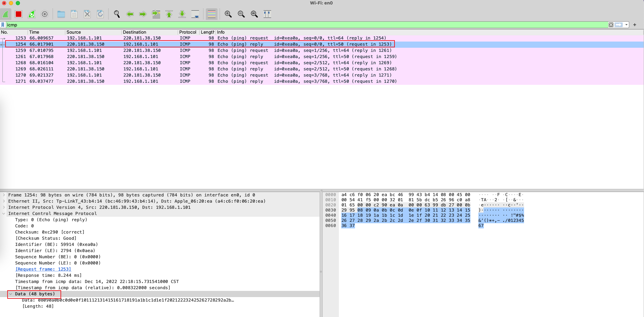Reset text to normal size
Image resolution: width=644 pixels, height=317 pixels.
254,14
